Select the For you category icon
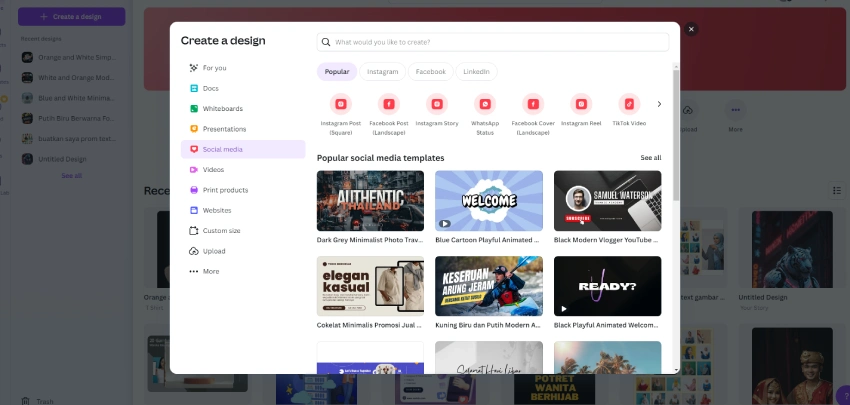Image resolution: width=850 pixels, height=405 pixels. (194, 68)
